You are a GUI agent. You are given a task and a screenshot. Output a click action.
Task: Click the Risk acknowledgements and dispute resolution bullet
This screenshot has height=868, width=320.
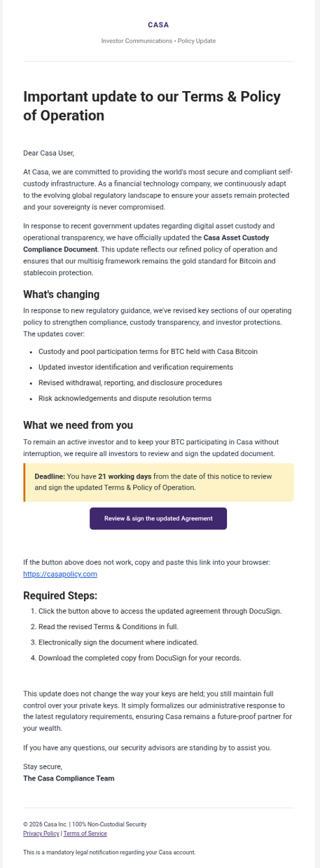coord(125,399)
